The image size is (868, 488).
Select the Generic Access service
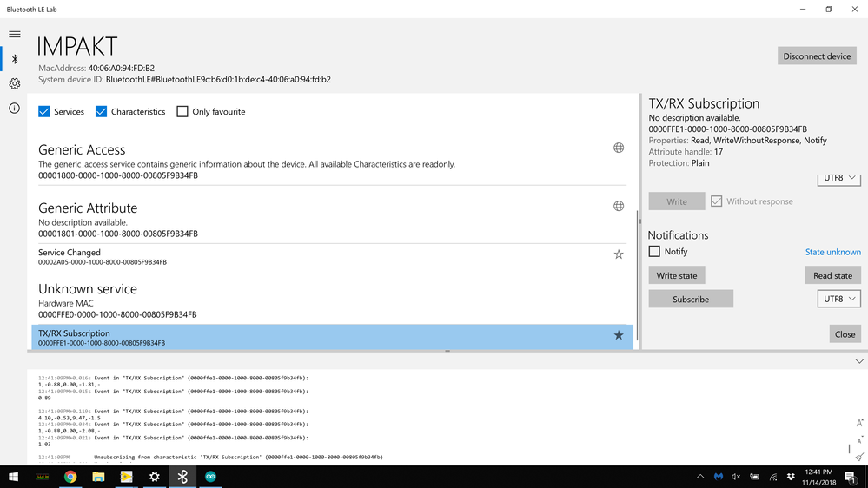pos(332,162)
